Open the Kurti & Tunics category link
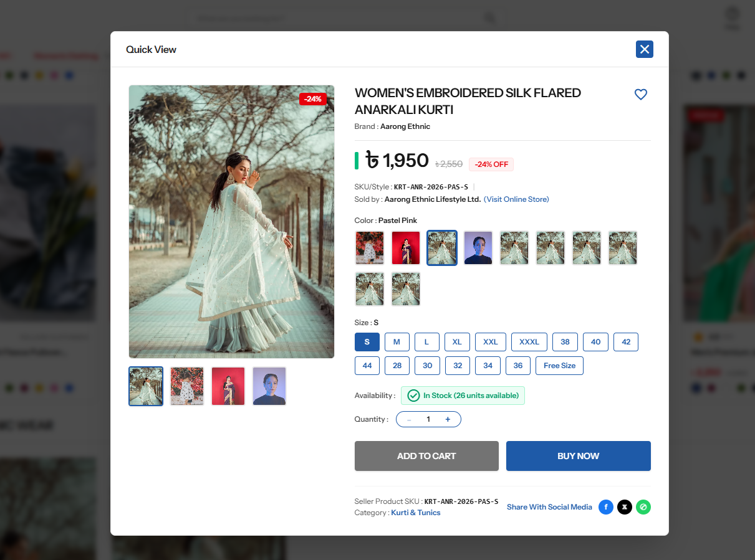Image resolution: width=755 pixels, height=560 pixels. (x=416, y=513)
